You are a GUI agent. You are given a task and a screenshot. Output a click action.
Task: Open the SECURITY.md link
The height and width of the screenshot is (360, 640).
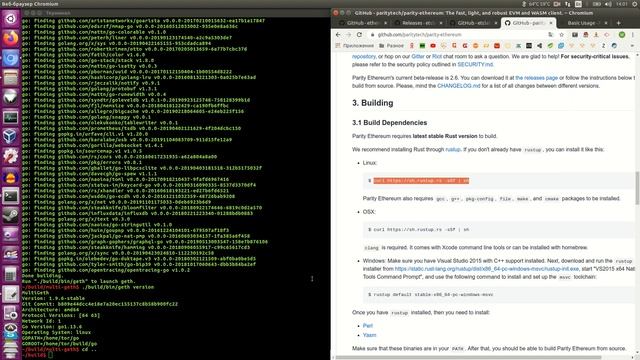tap(475, 64)
